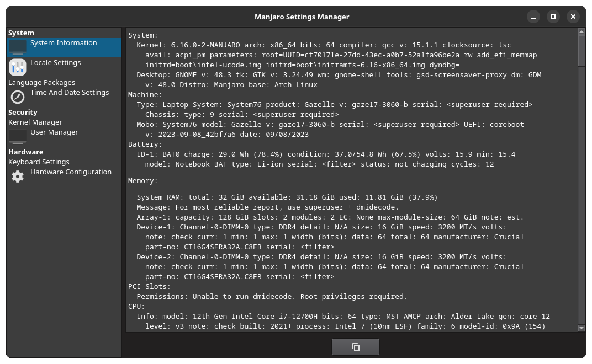Screen dimensions: 592x364
Task: Click the Locale Settings sliders icon
Action: (x=17, y=67)
